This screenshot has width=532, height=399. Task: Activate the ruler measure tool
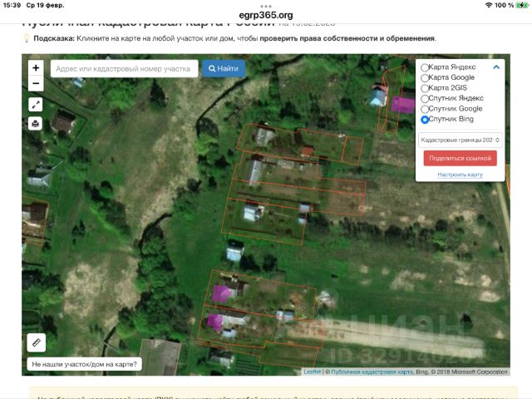(x=37, y=342)
